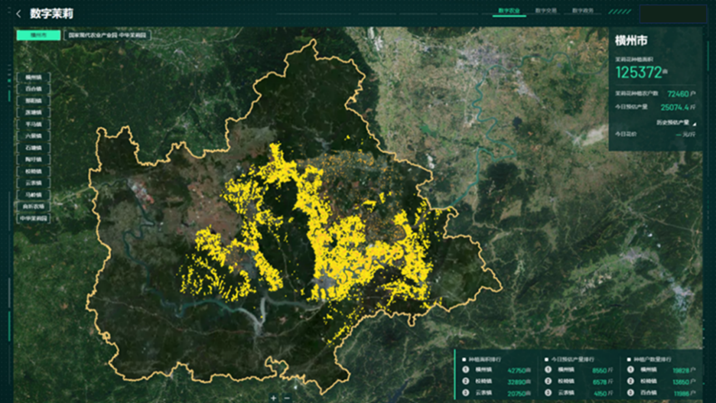Click rank 2 badge in 今日预估产量排行

(549, 381)
